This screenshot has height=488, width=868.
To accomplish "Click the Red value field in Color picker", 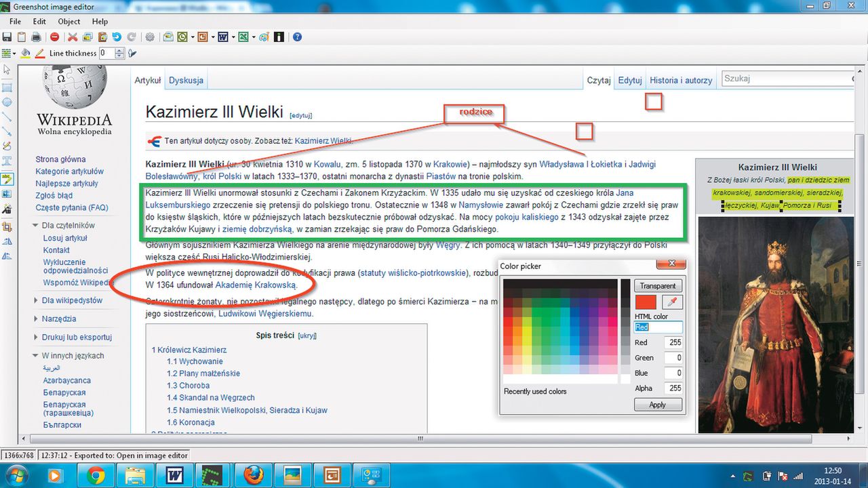I will pyautogui.click(x=673, y=342).
